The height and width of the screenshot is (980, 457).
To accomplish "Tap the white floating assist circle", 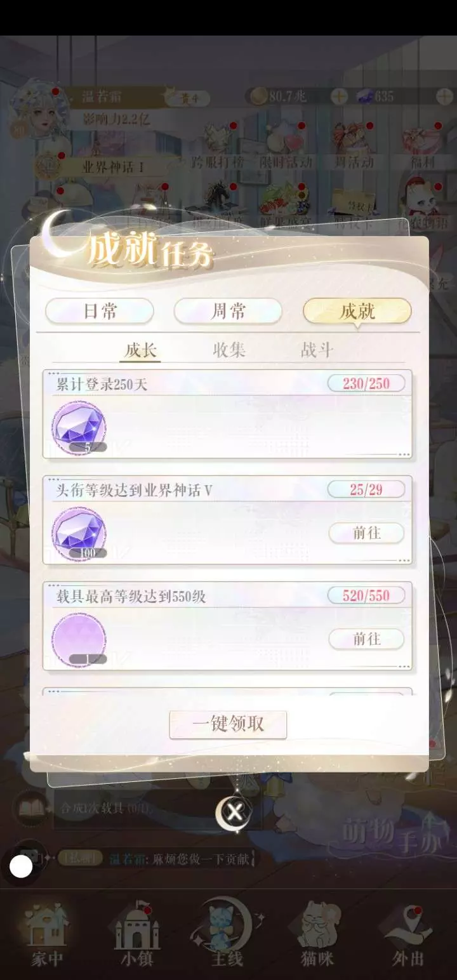I will (x=22, y=866).
